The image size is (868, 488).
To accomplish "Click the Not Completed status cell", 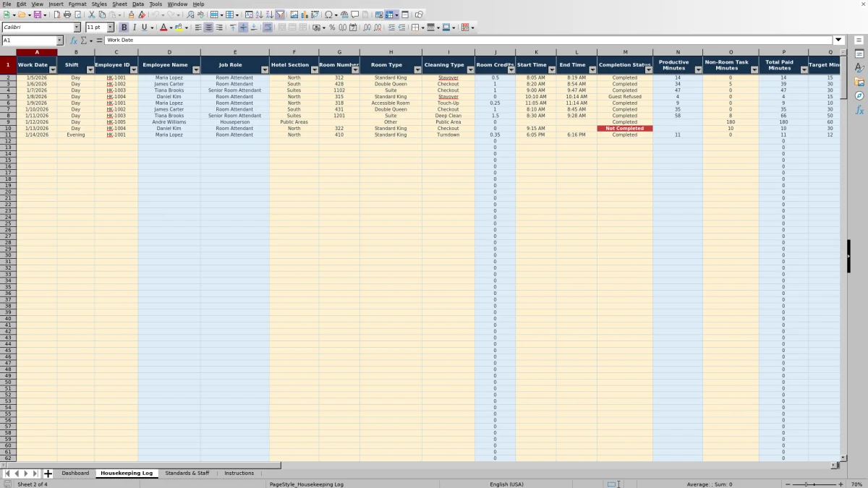I will coord(625,129).
